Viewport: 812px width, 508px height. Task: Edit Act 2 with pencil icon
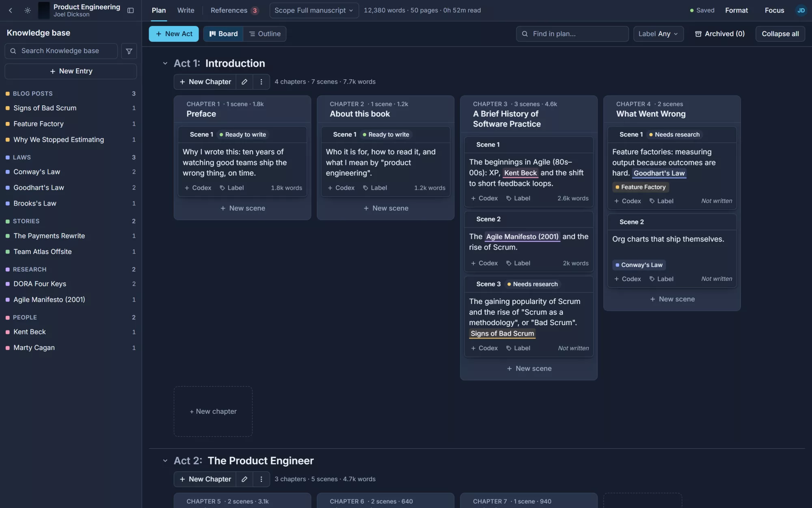244,479
